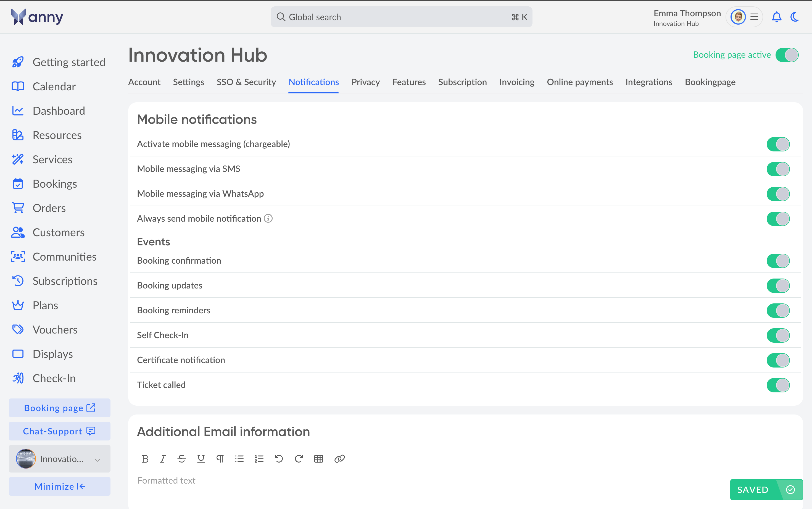The width and height of the screenshot is (812, 509).
Task: Redo the editor change
Action: pyautogui.click(x=299, y=458)
